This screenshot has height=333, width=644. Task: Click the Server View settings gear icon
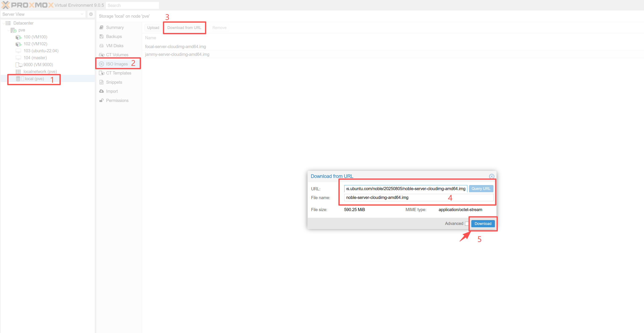pos(91,14)
